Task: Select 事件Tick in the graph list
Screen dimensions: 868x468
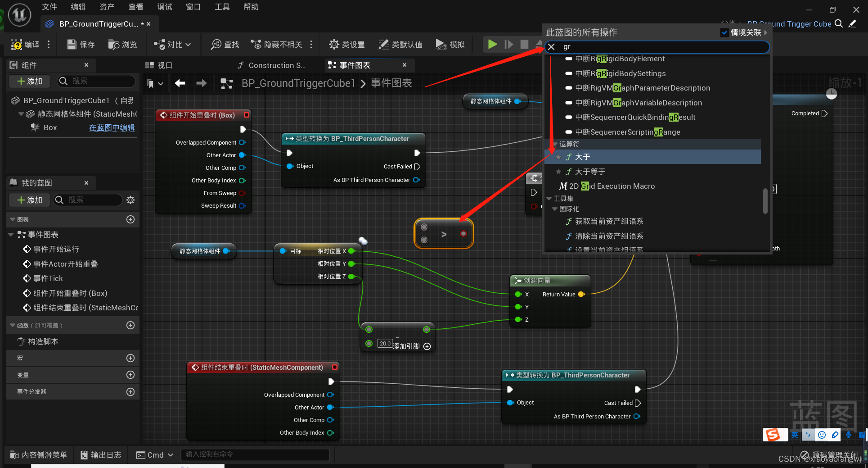Action: [x=48, y=278]
